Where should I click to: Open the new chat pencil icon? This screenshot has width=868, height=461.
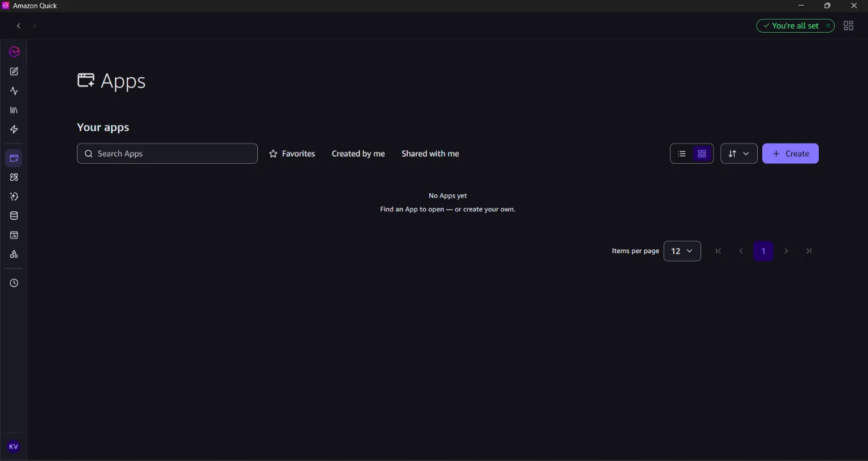coord(14,72)
